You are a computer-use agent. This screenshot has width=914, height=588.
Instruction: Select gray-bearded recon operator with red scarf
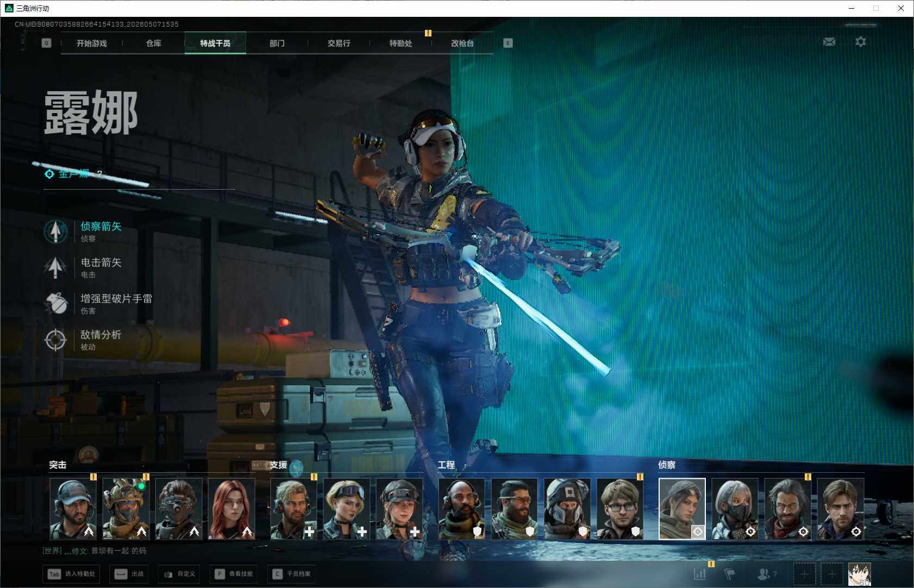(x=788, y=509)
